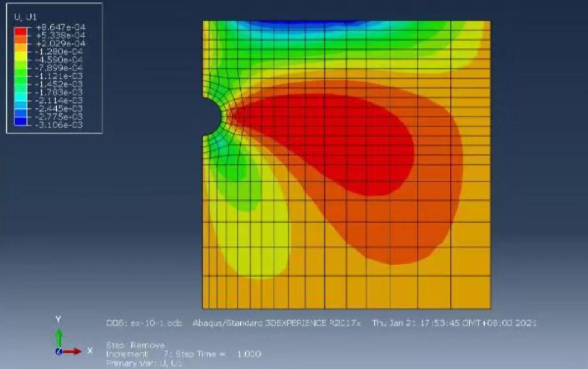Click the Abaqus/Standard 3DEXPERIENCE R2017x text

277,323
